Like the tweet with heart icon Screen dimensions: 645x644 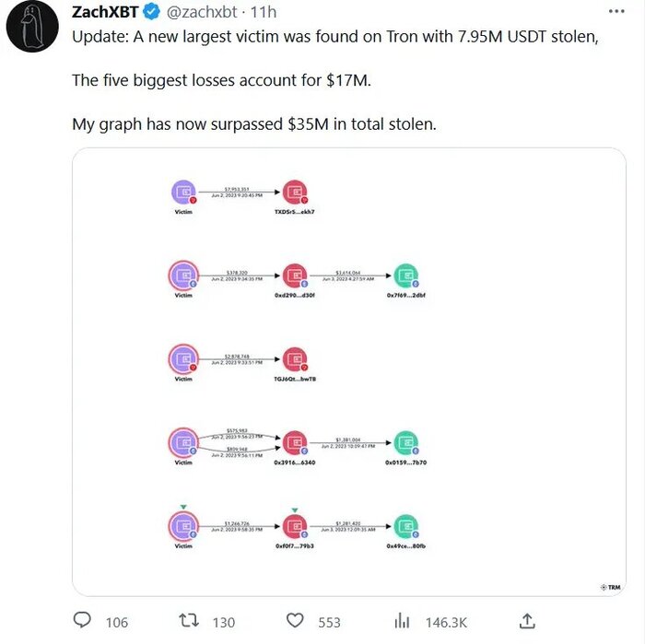(x=296, y=622)
